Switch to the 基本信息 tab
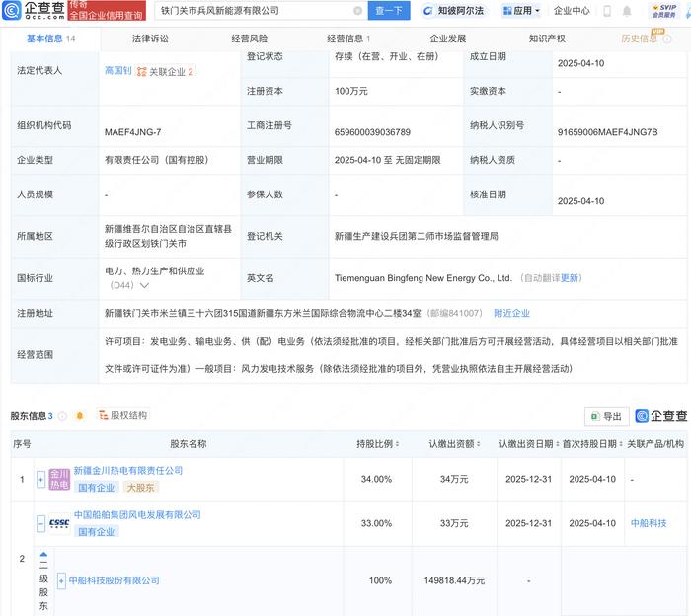 [x=50, y=38]
